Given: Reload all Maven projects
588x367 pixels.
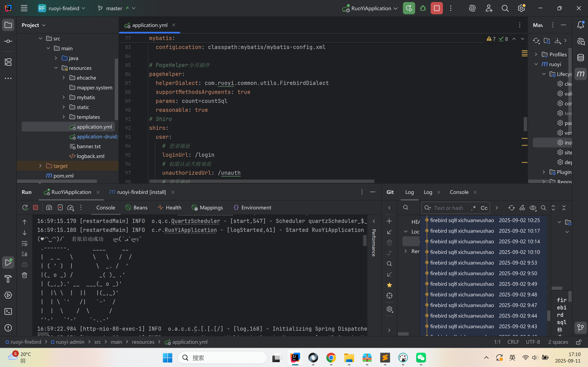Looking at the screenshot, I should [x=536, y=41].
